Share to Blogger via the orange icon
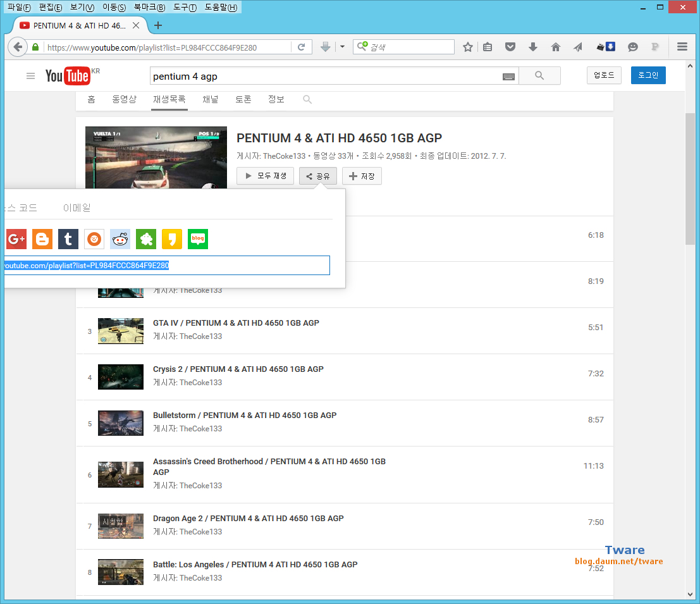Viewport: 700px width, 604px height. tap(42, 239)
